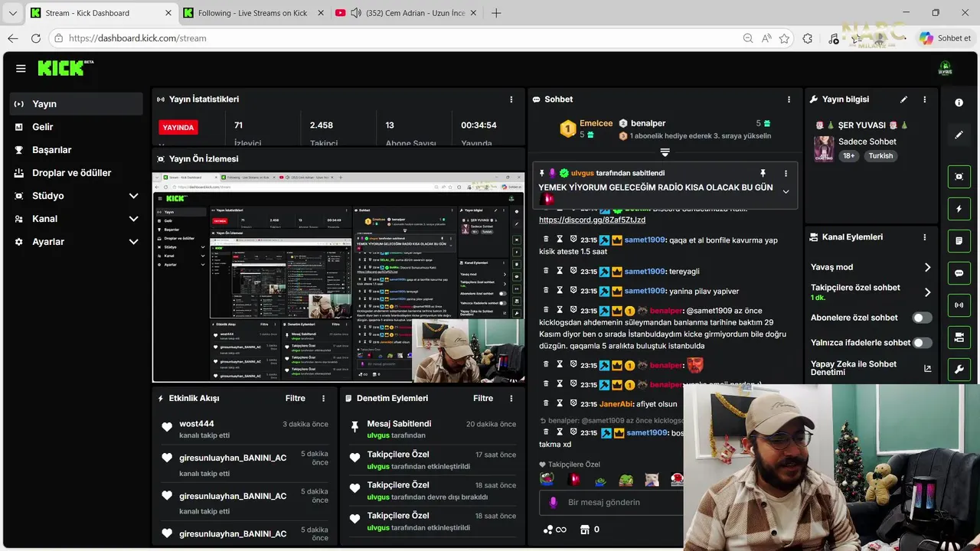Viewport: 980px width, 551px height.
Task: Open the hamburger menu beside Kick logo
Action: [21, 68]
